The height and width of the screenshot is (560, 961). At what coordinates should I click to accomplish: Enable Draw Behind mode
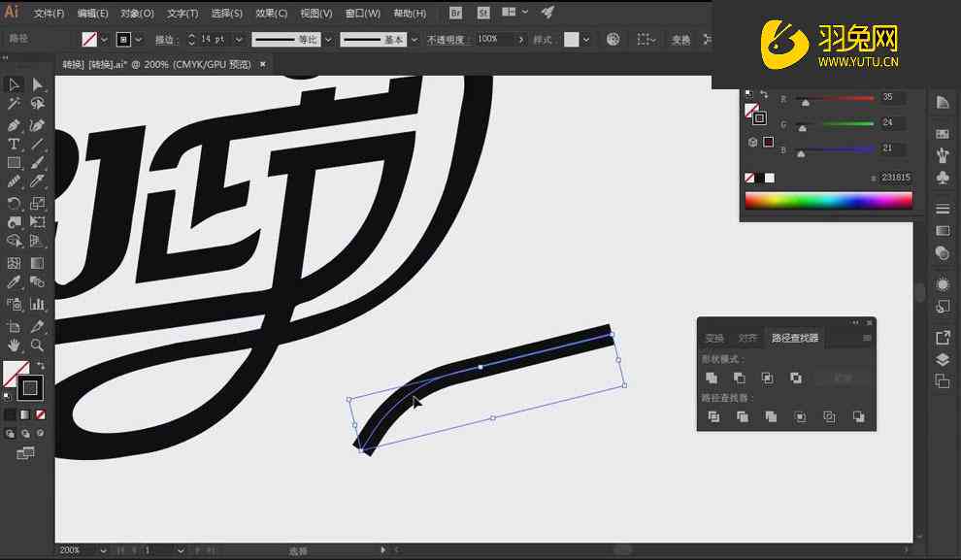(25, 433)
